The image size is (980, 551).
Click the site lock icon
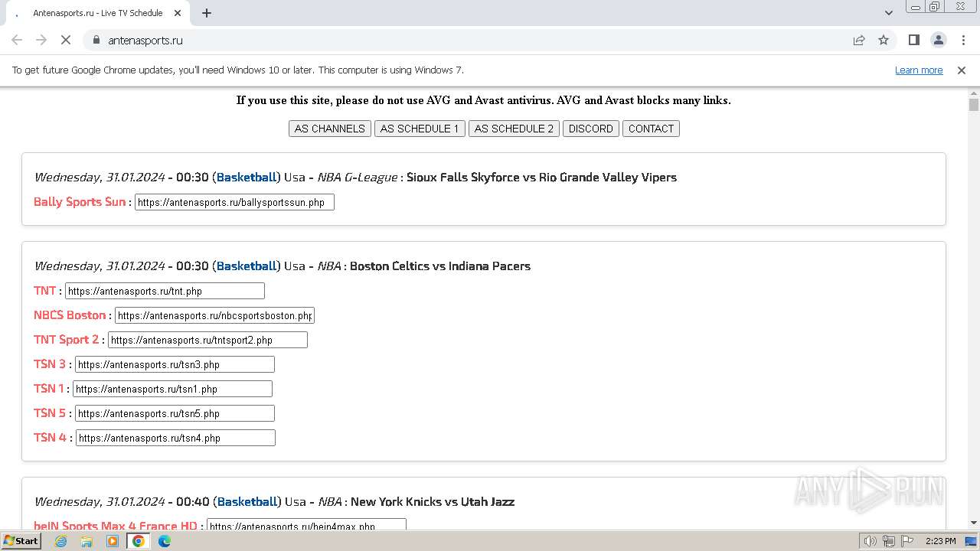pos(96,40)
